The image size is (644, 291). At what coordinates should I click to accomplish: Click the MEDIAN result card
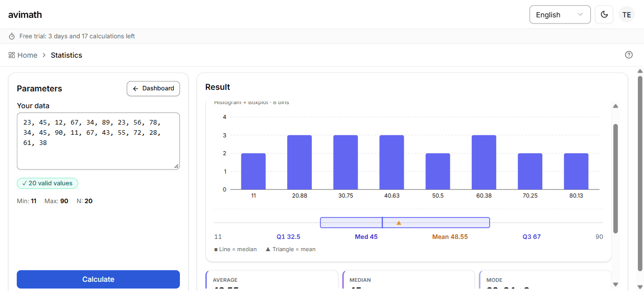pos(409,280)
